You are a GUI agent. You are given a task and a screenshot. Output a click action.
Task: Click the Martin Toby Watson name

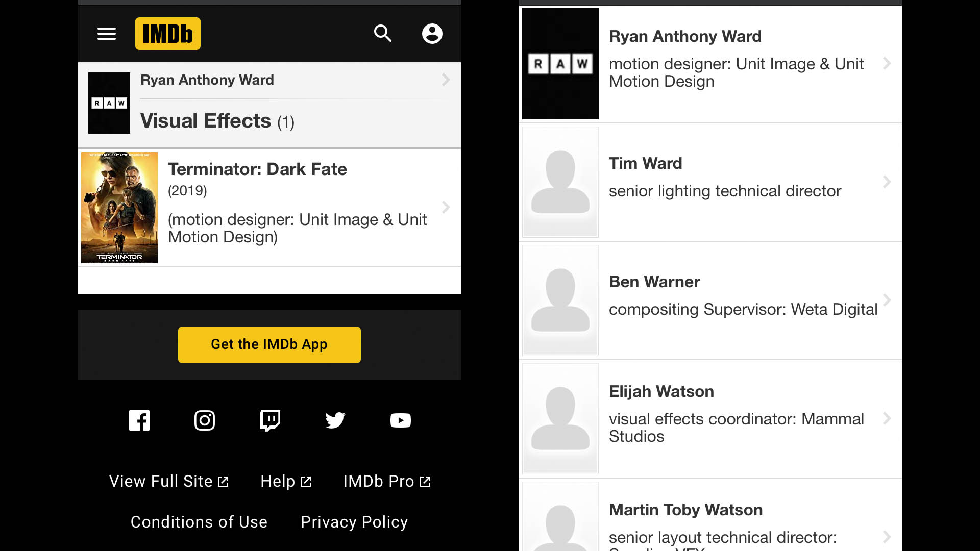tap(686, 510)
